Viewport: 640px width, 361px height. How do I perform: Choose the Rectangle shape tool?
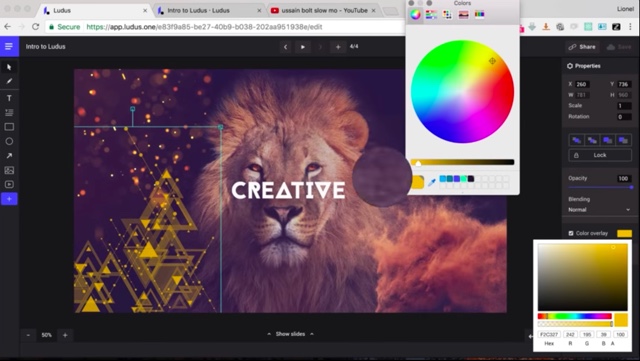point(9,127)
